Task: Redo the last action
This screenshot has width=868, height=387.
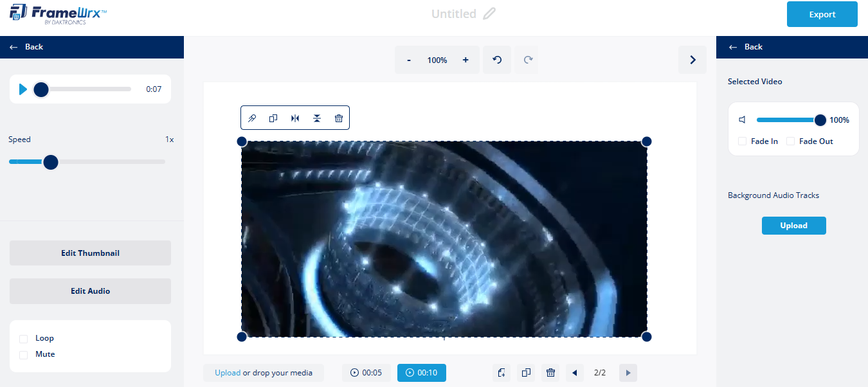Action: click(526, 59)
